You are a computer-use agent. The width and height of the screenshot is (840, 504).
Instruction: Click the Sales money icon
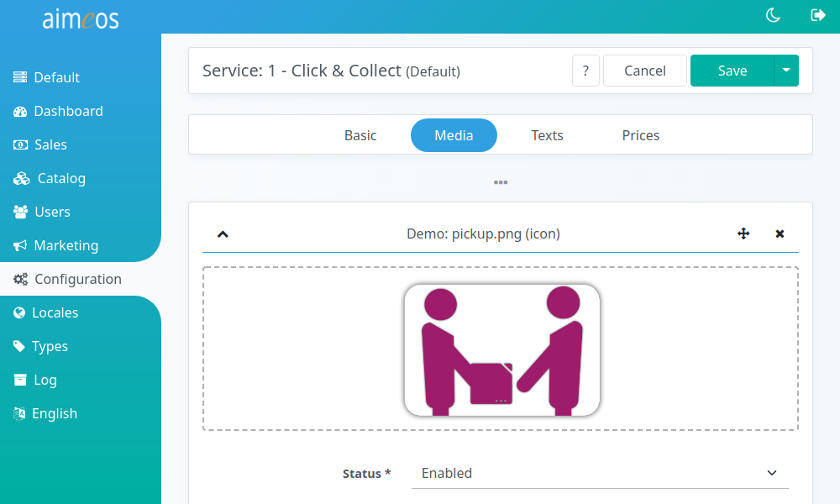pyautogui.click(x=20, y=144)
